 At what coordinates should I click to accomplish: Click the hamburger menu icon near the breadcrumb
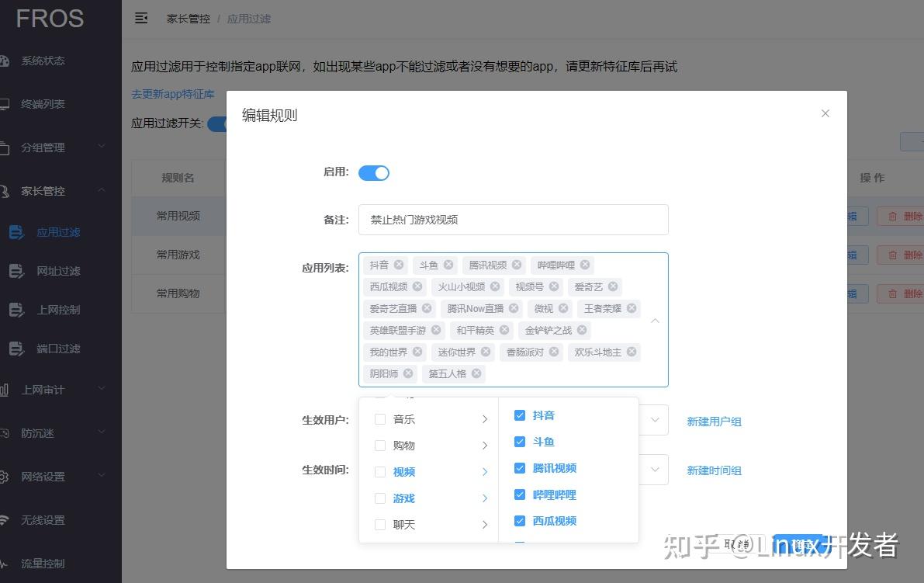140,18
